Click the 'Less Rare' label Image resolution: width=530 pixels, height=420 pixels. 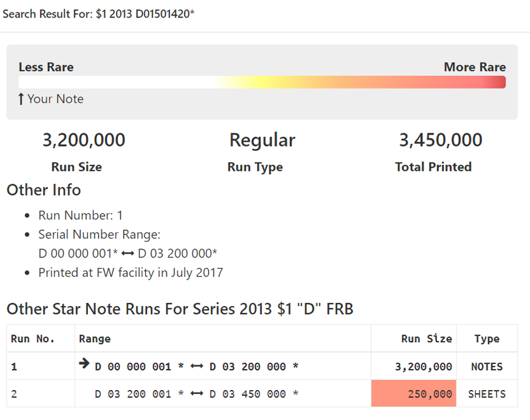point(46,67)
